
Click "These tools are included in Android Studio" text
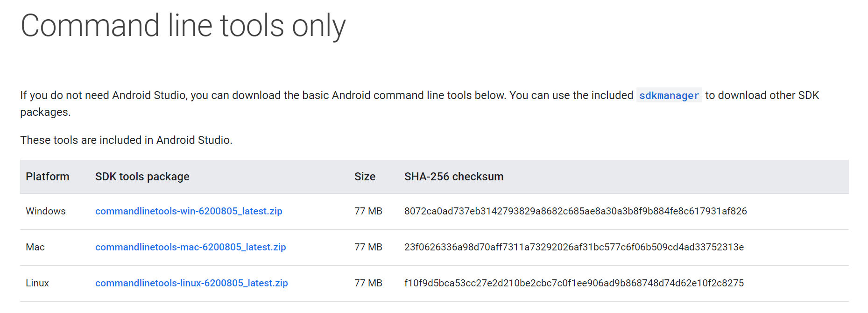coord(126,140)
